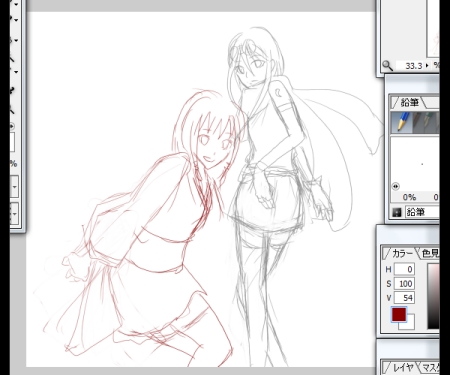Viewport: 450px width, 375px height.
Task: Click the navigator canvas preview thumbnail
Action: coord(433,28)
